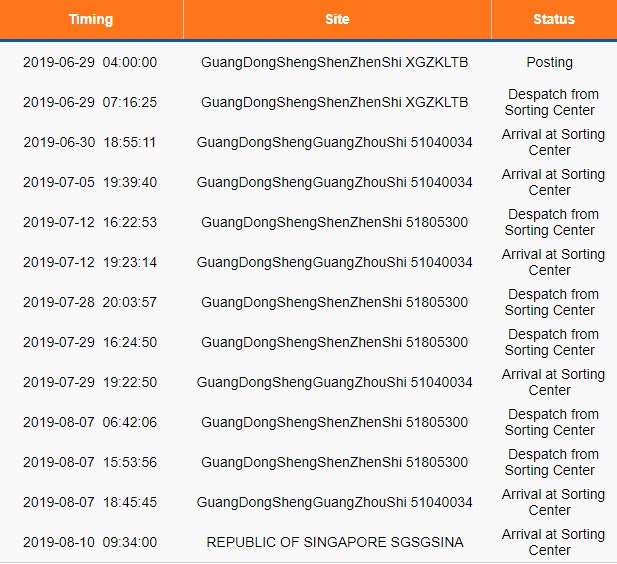Select the site in the 2019-07-05 19:39:40 row
This screenshot has height=564, width=617.
[x=334, y=182]
